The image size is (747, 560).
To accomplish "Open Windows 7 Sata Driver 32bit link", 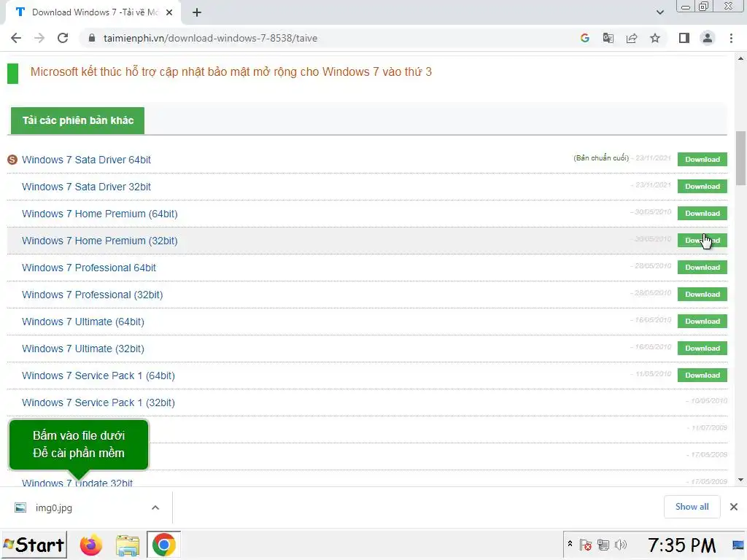I will (x=86, y=187).
